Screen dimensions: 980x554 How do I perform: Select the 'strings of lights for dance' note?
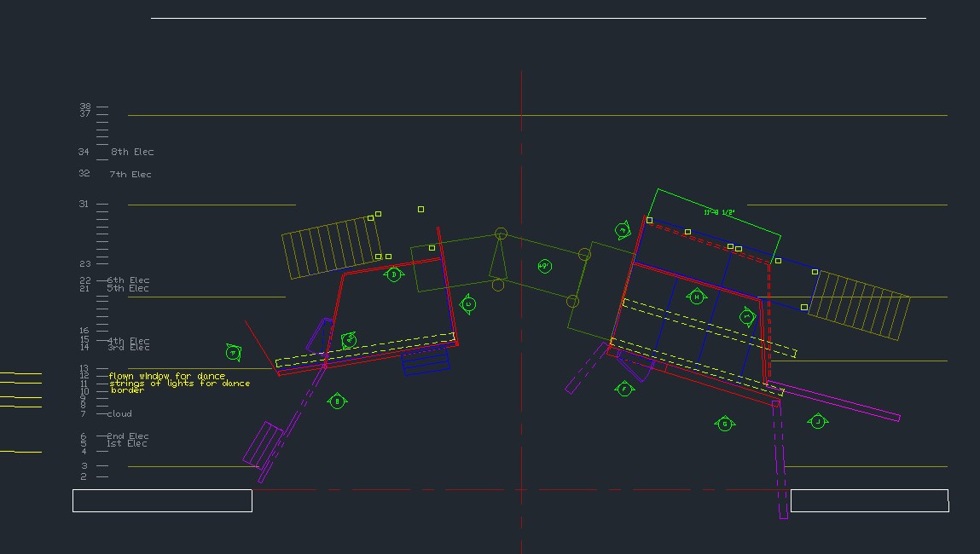pos(179,384)
